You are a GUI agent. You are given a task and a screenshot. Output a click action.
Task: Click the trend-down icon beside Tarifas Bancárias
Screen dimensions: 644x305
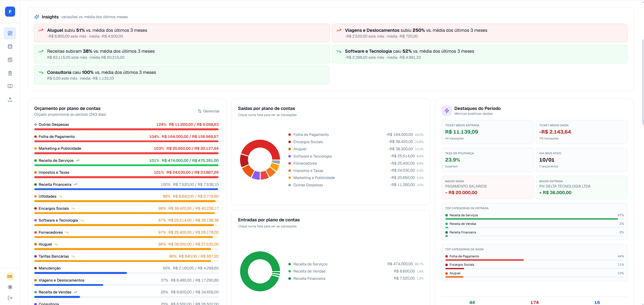73,256
